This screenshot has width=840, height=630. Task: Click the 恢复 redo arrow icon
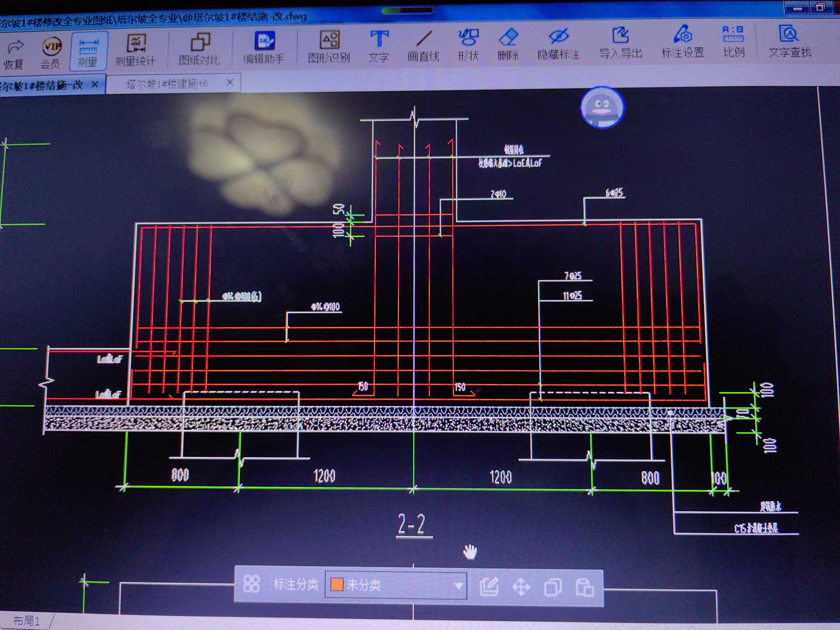click(x=14, y=53)
